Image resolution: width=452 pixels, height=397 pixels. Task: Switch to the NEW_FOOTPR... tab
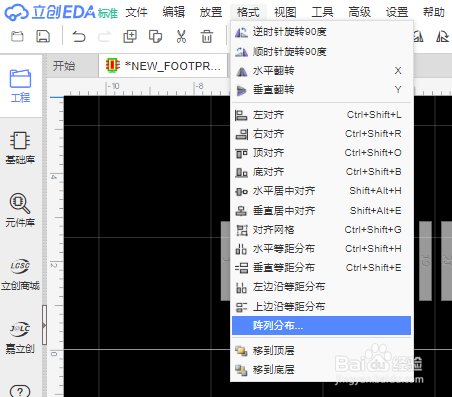click(x=163, y=66)
